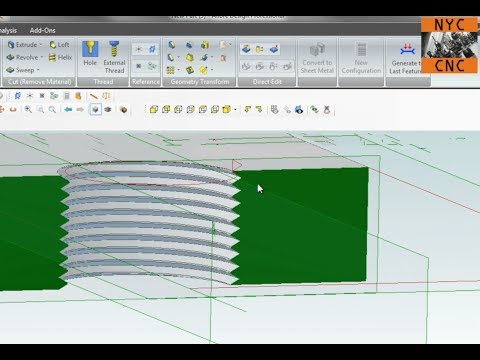Image resolution: width=480 pixels, height=360 pixels.
Task: Open the dropdown beside yellow view cube
Action: tap(235, 109)
